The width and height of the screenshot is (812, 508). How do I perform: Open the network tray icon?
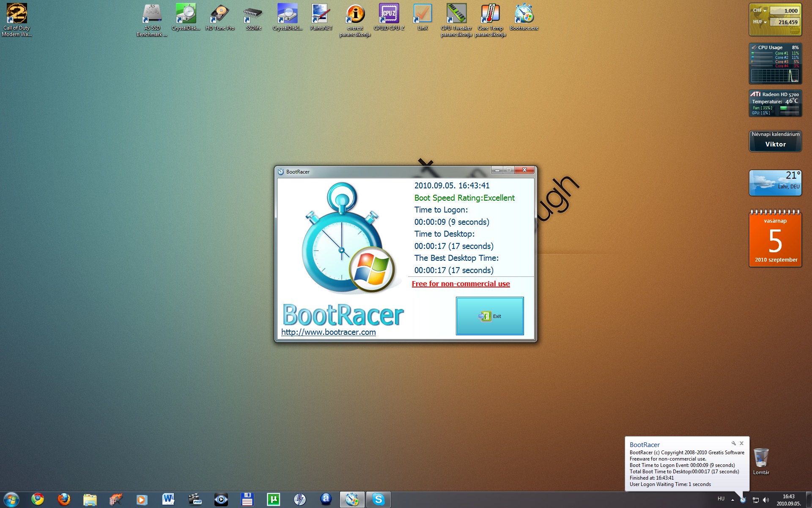point(755,500)
